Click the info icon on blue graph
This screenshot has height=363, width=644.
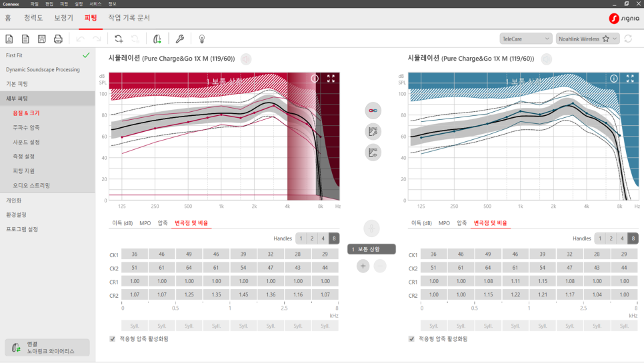pyautogui.click(x=613, y=79)
